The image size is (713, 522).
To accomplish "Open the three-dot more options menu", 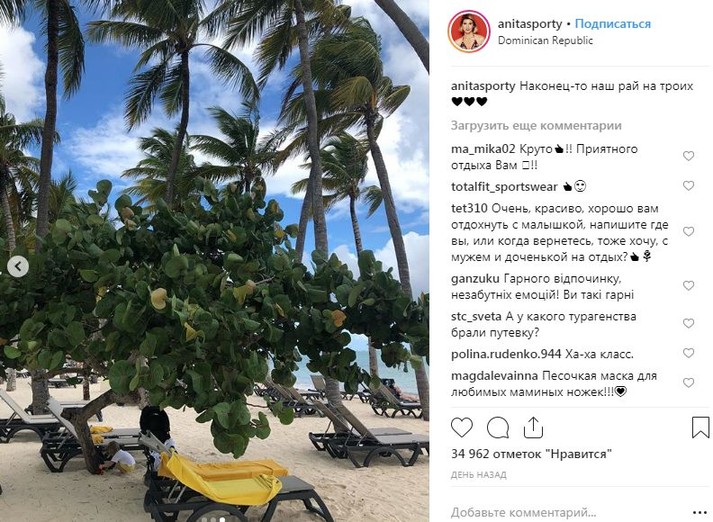I will click(700, 512).
